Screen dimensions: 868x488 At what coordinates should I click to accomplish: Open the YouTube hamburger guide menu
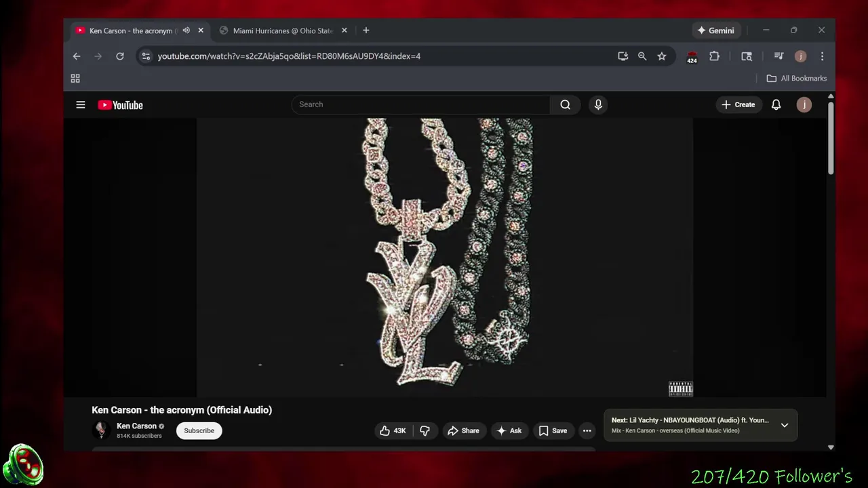tap(81, 105)
